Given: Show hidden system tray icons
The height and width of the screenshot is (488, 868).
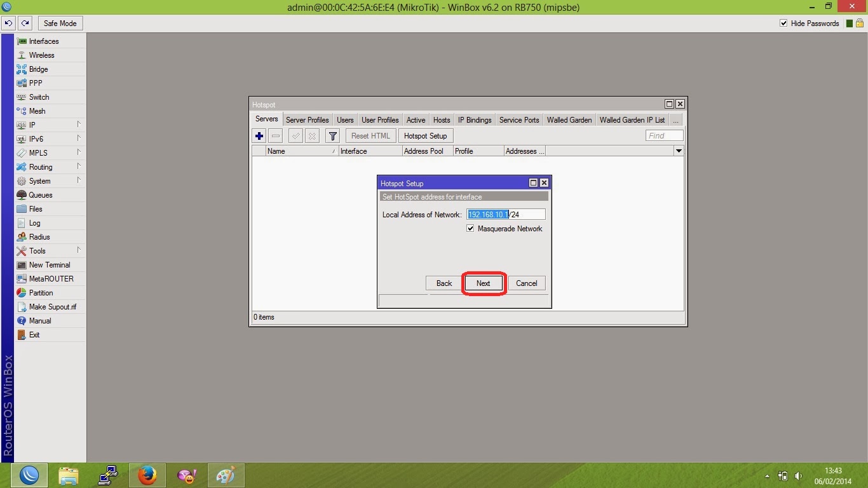Looking at the screenshot, I should 767,476.
